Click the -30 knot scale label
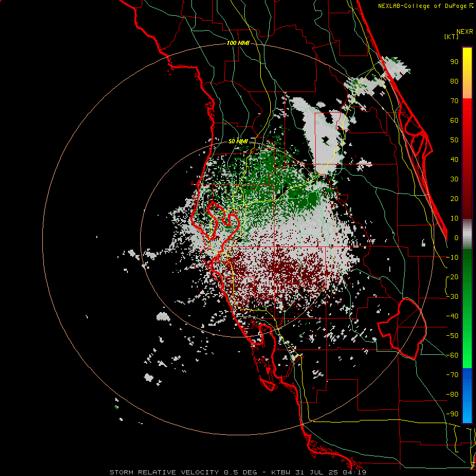 pos(452,297)
